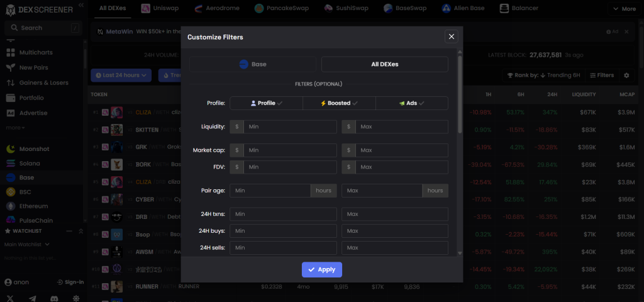Switch to the Balancer tab
This screenshot has height=302, width=644.
[x=519, y=8]
